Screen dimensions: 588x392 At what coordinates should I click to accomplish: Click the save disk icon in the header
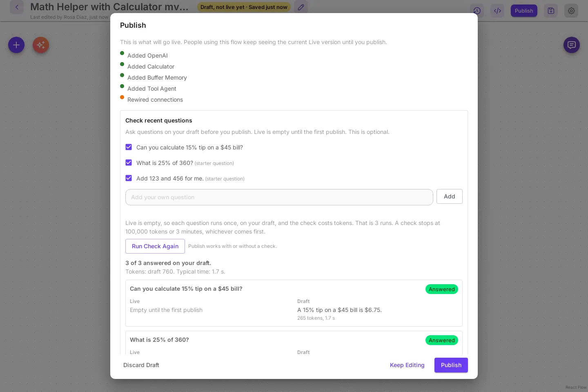click(551, 11)
